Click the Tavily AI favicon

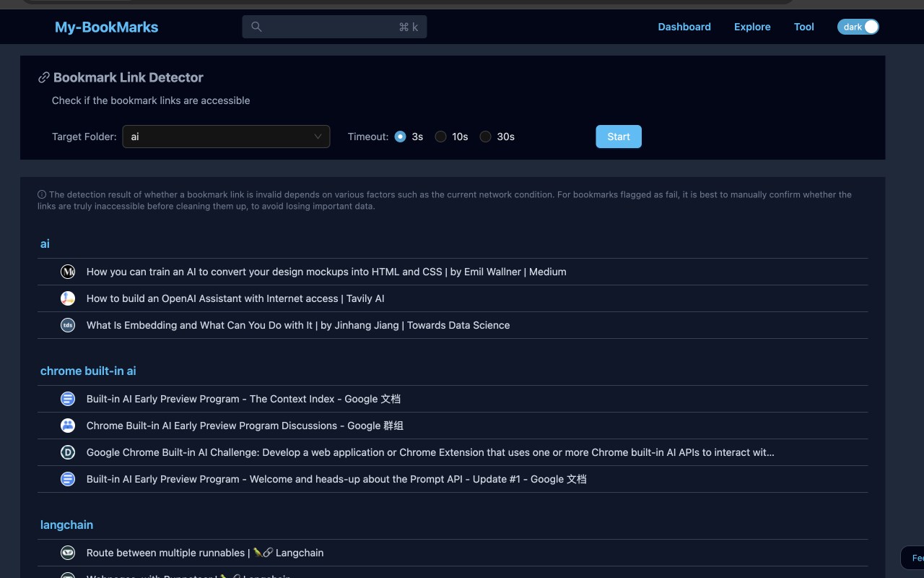pos(68,298)
